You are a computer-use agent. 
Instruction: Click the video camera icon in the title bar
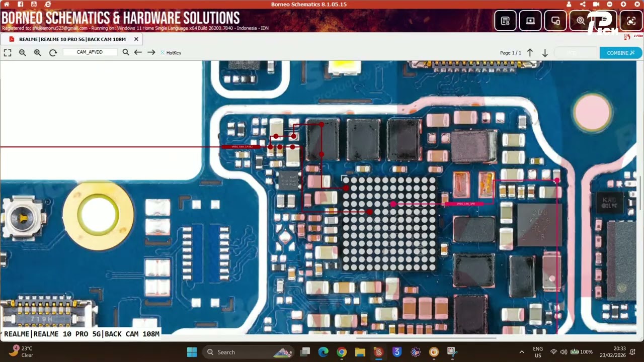[x=596, y=4]
